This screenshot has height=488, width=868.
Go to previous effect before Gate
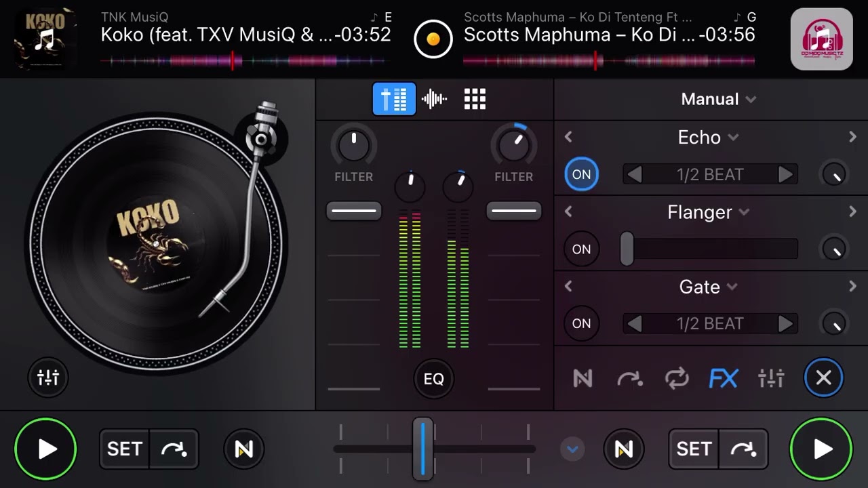[568, 286]
